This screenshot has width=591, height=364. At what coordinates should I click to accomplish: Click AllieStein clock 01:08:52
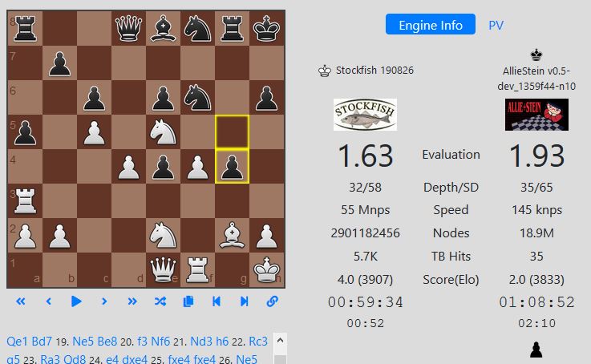[536, 302]
